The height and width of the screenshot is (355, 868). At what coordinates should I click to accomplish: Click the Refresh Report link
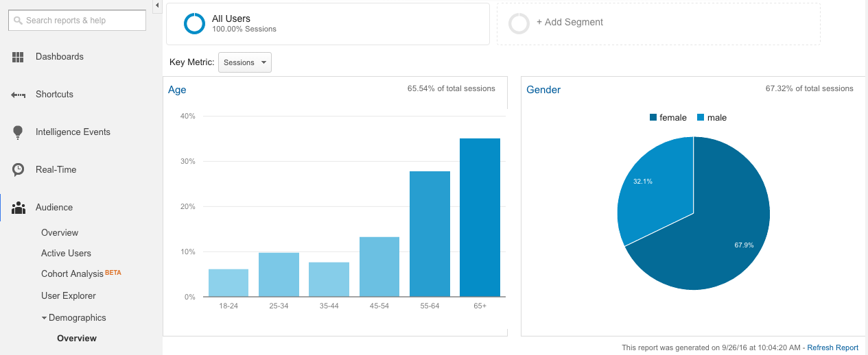[x=832, y=347]
